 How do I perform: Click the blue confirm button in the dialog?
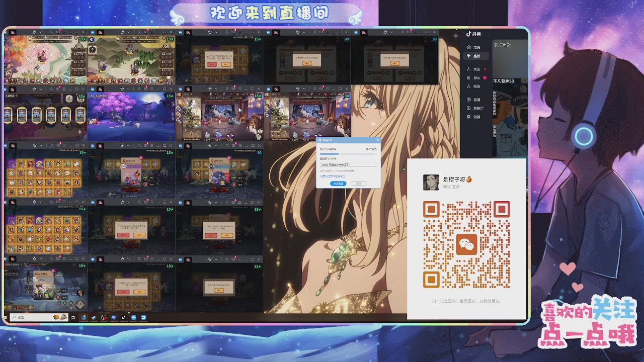pyautogui.click(x=338, y=184)
